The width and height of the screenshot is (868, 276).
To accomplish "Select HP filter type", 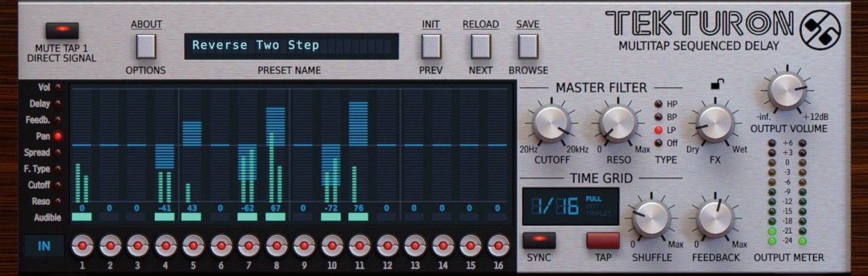I will pyautogui.click(x=658, y=103).
